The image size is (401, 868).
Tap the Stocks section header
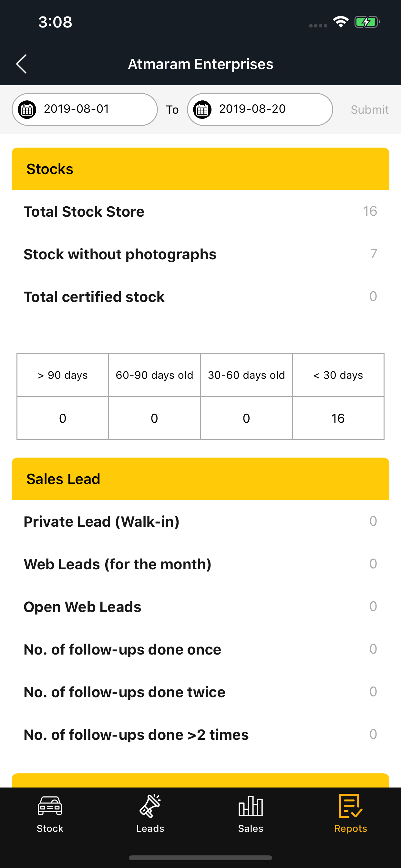[200, 169]
